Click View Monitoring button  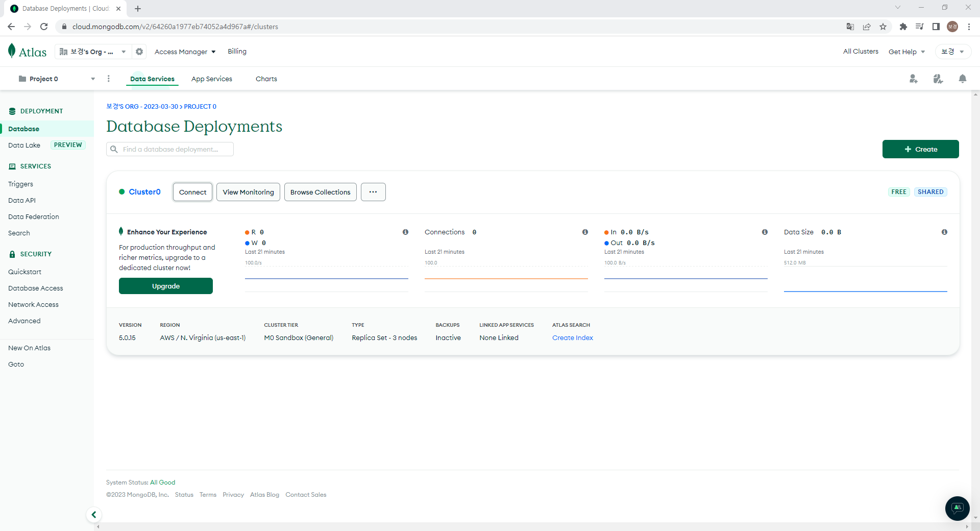click(248, 192)
